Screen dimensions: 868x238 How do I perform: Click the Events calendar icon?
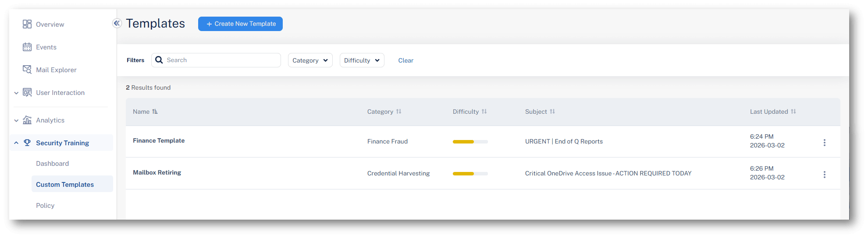click(27, 47)
